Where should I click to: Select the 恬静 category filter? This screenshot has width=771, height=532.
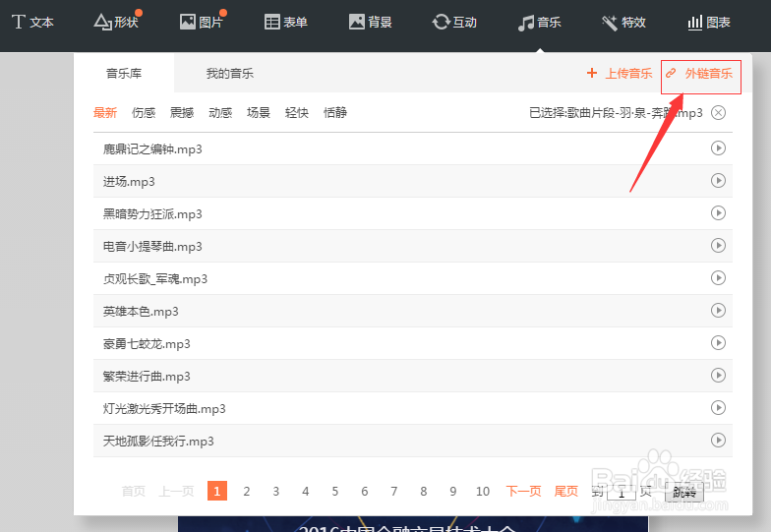tap(334, 112)
